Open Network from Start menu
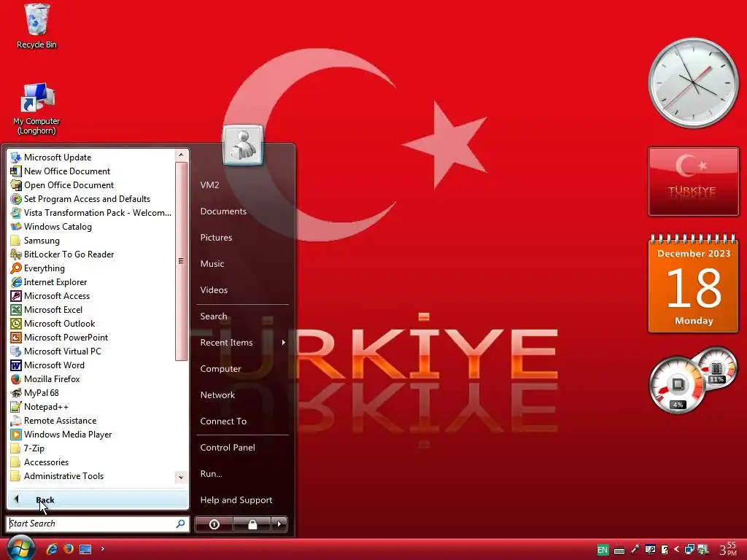This screenshot has height=560, width=747. [x=217, y=394]
